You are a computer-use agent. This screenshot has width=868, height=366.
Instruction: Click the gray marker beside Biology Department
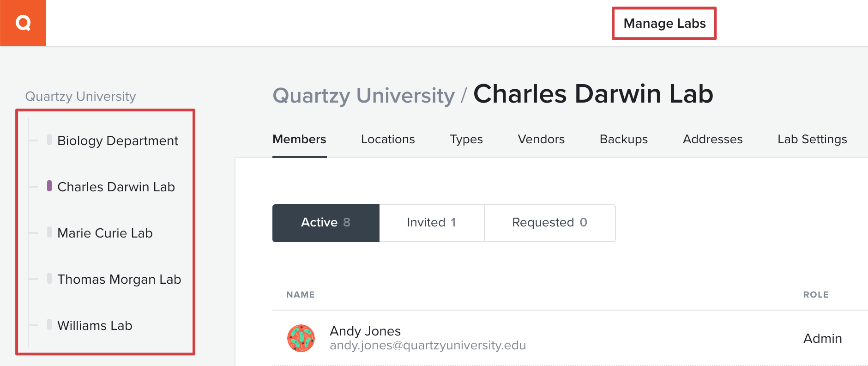[49, 140]
